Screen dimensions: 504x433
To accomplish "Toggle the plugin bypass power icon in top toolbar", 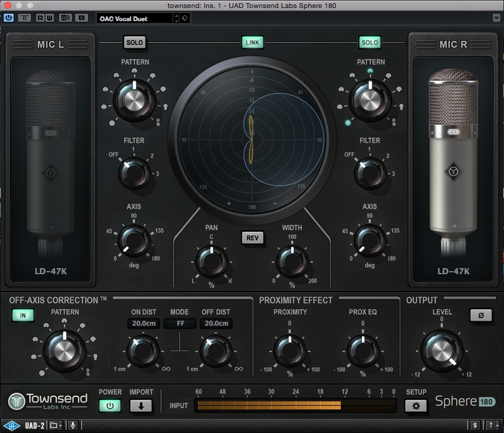I will tap(9, 18).
